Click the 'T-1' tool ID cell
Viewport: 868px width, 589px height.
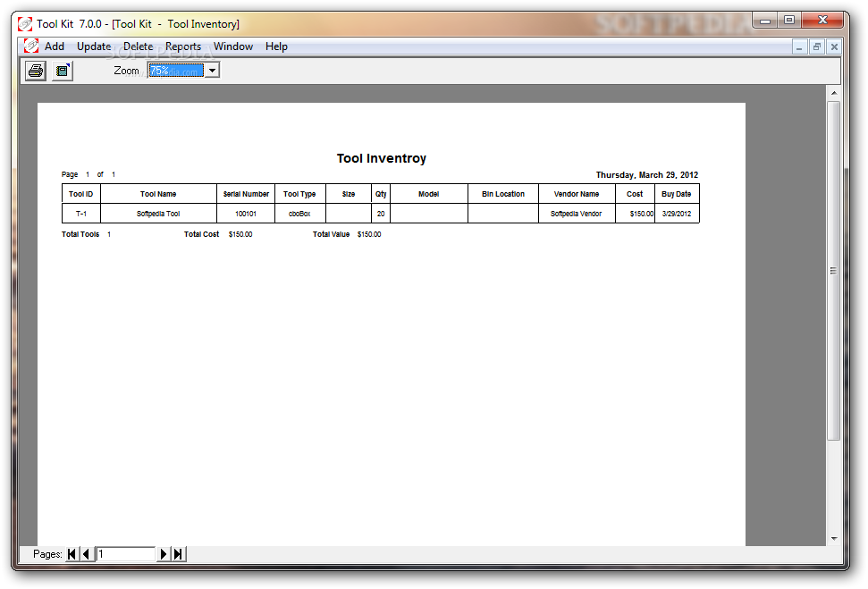[81, 214]
